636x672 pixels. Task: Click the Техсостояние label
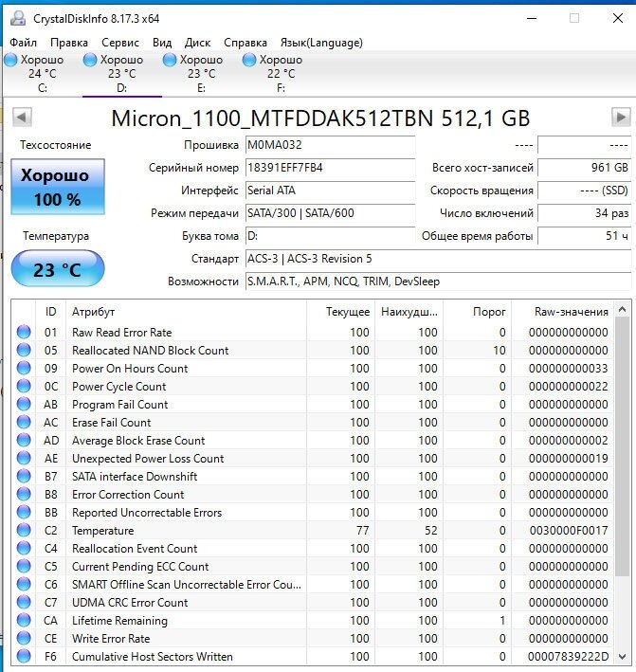[55, 145]
